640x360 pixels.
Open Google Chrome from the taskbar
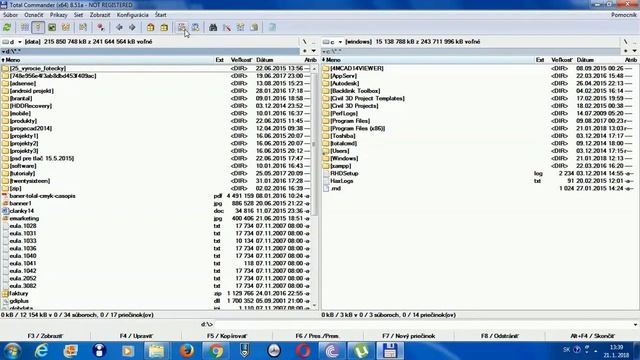click(x=216, y=351)
